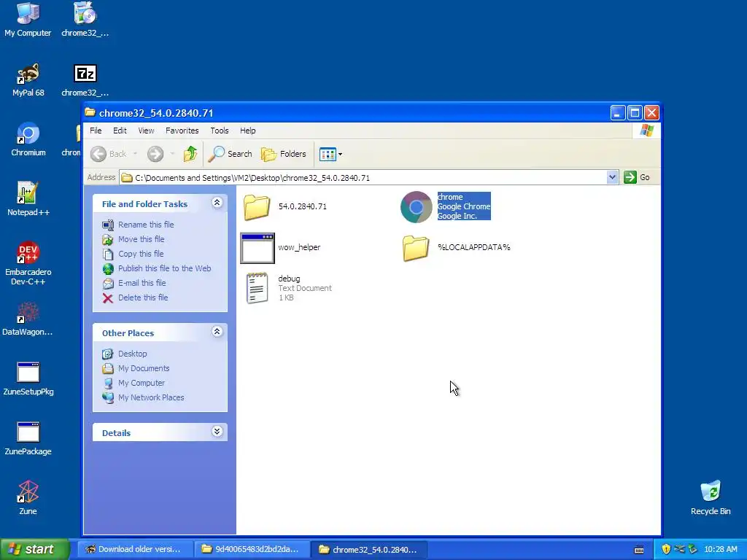This screenshot has width=747, height=560.
Task: Click chrome32_54.0.2840... taskbar button
Action: 369,549
